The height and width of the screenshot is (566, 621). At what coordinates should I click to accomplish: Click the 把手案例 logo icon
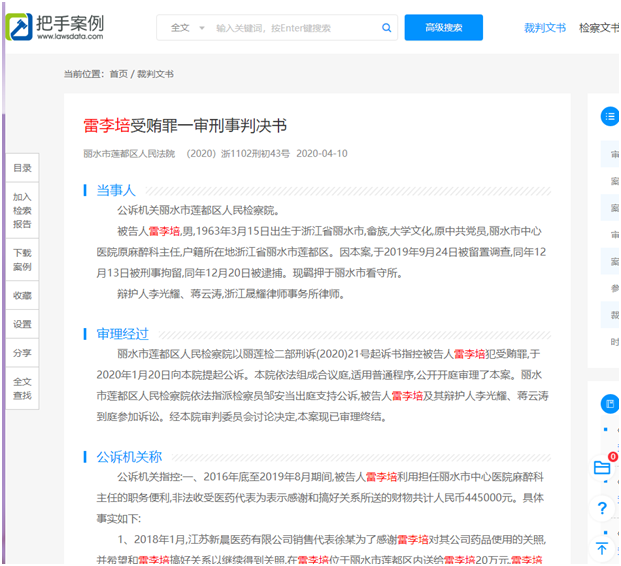(x=19, y=28)
